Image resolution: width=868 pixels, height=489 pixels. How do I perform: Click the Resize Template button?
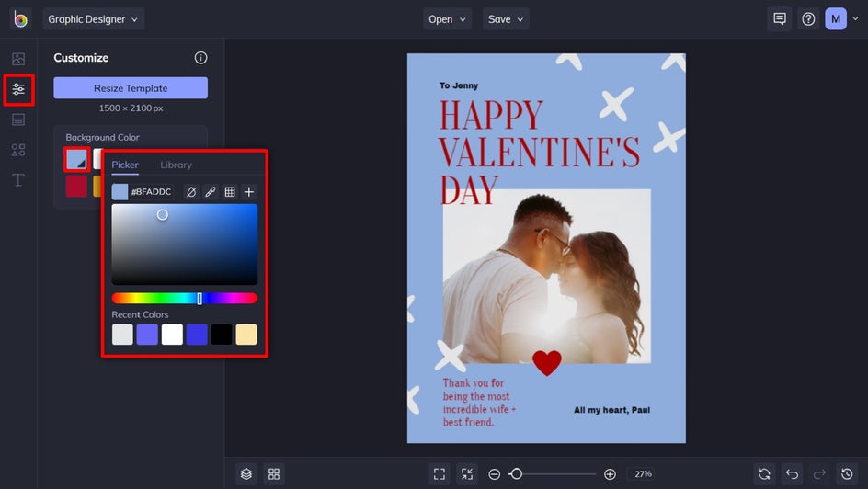[x=131, y=88]
